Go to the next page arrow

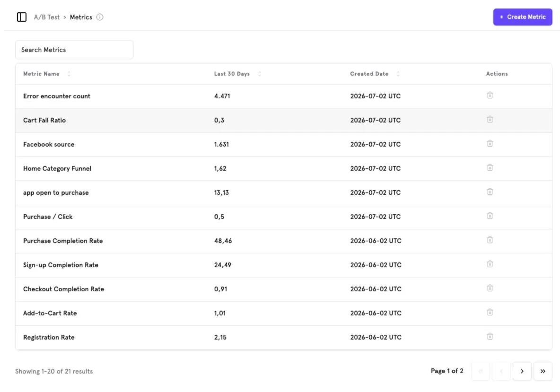click(x=522, y=371)
